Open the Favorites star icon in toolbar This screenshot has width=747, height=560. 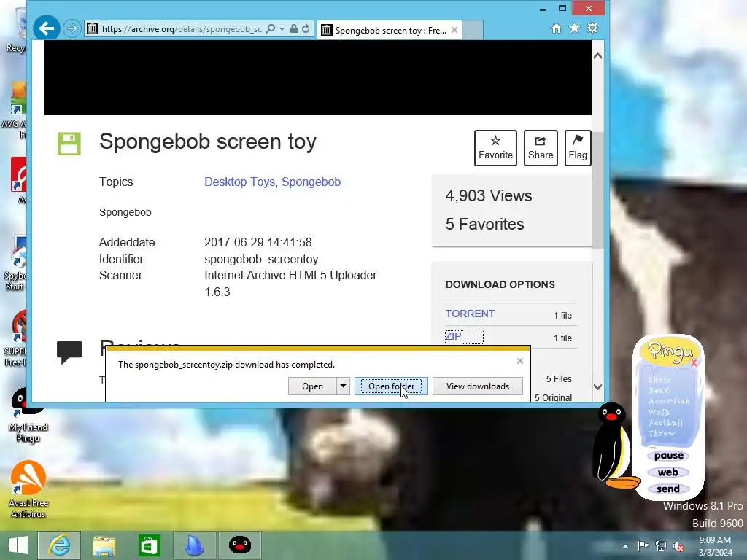click(575, 28)
